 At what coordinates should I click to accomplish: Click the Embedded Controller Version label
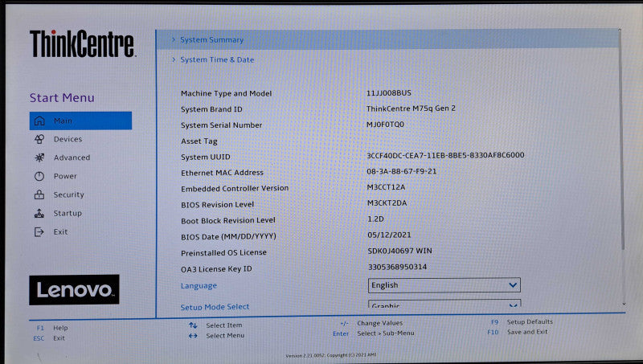click(x=235, y=189)
